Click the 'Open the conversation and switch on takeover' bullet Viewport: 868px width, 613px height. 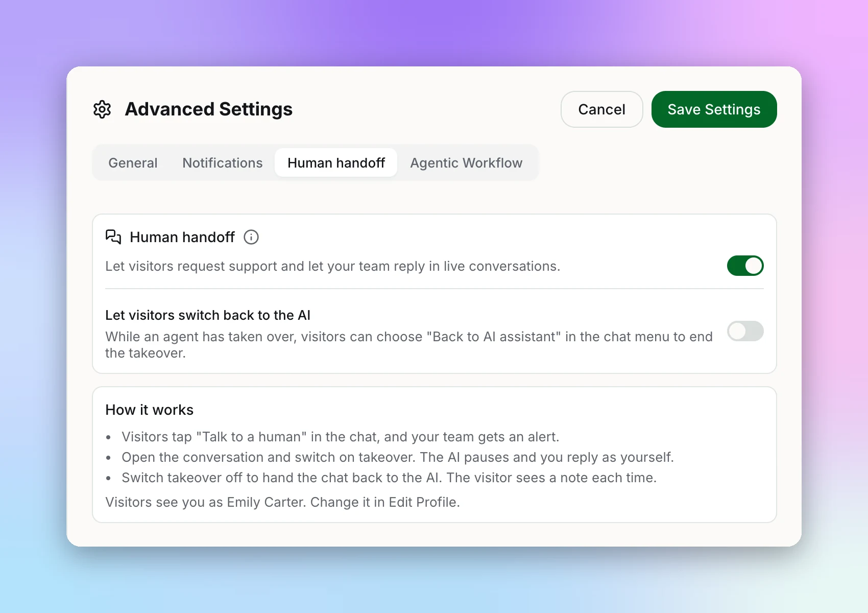[398, 457]
